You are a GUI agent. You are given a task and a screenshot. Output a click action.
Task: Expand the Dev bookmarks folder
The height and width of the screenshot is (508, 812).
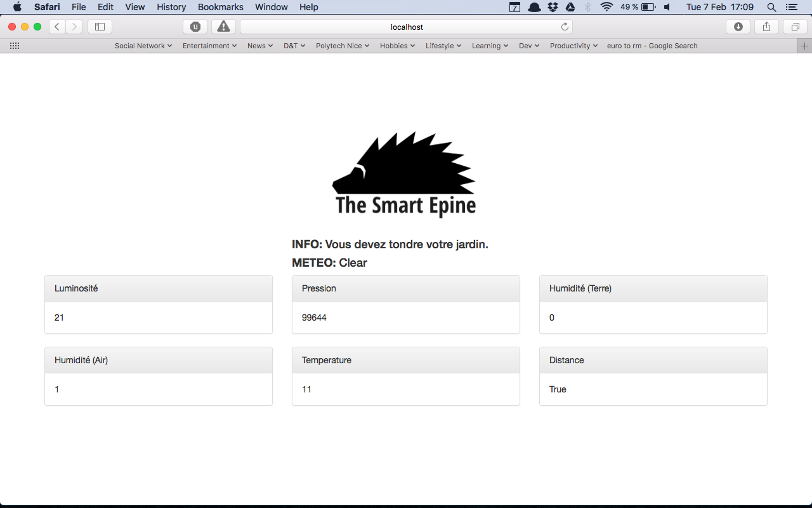click(x=528, y=45)
